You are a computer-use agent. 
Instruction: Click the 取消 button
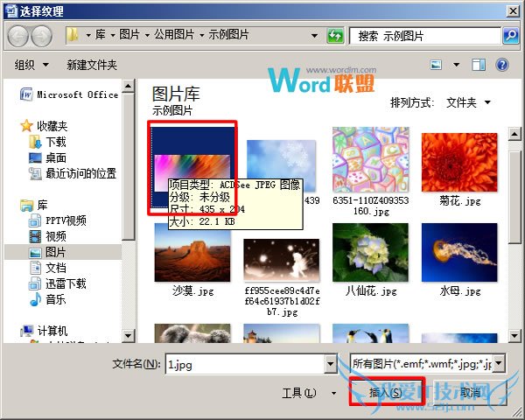(471, 392)
